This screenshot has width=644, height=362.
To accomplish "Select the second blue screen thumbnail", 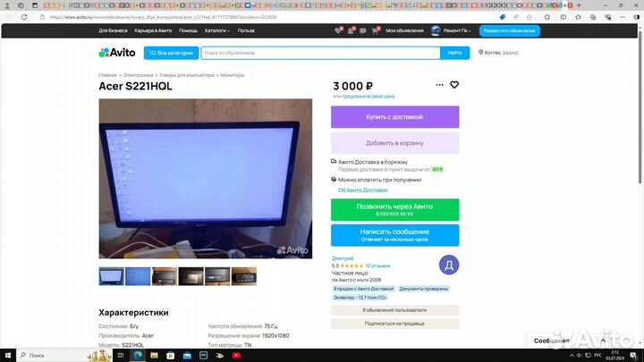I will pos(138,276).
